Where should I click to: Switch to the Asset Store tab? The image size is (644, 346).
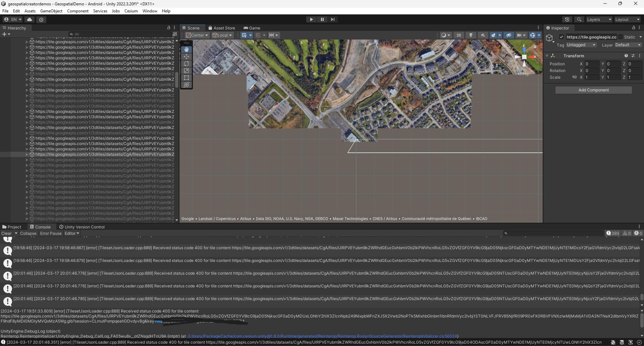[x=222, y=28]
